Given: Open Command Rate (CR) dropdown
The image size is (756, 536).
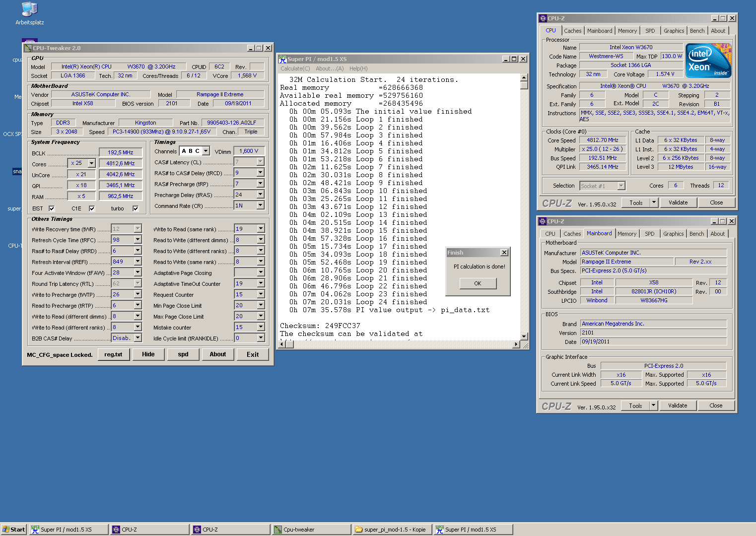Looking at the screenshot, I should click(260, 205).
